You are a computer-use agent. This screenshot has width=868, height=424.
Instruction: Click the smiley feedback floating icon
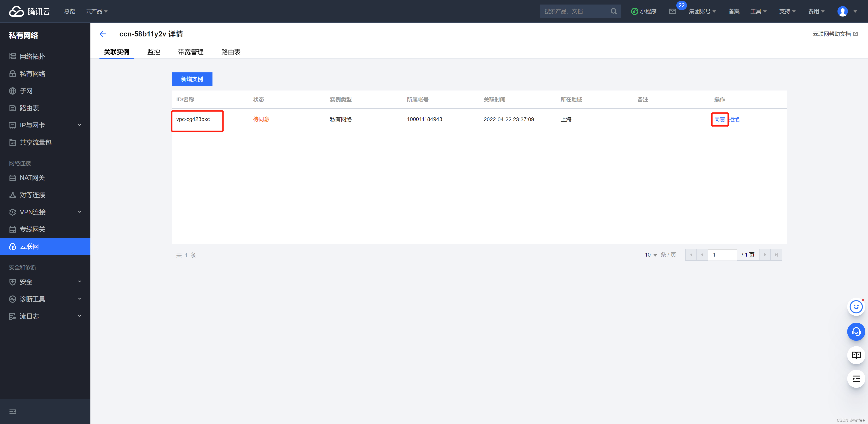pyautogui.click(x=856, y=307)
